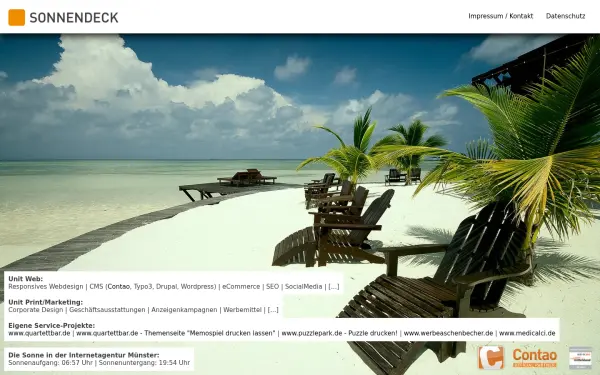This screenshot has width=600, height=375.
Task: Open the first www.quartettbar.de link
Action: coord(39,333)
